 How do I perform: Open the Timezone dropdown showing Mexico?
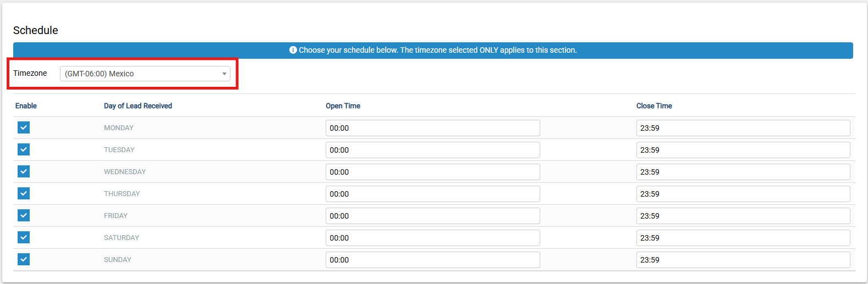(x=145, y=74)
